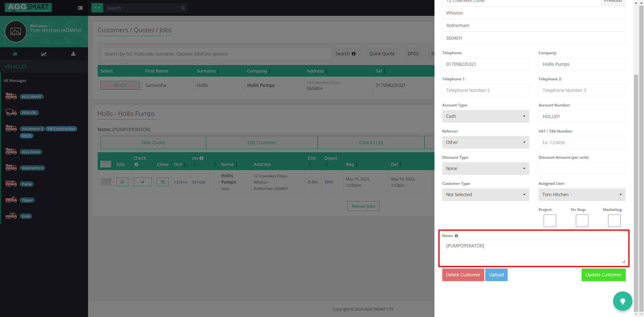Viewport: 644px width, 317px height.
Task: Select the AGG Demo truck icon
Action: 11,152
